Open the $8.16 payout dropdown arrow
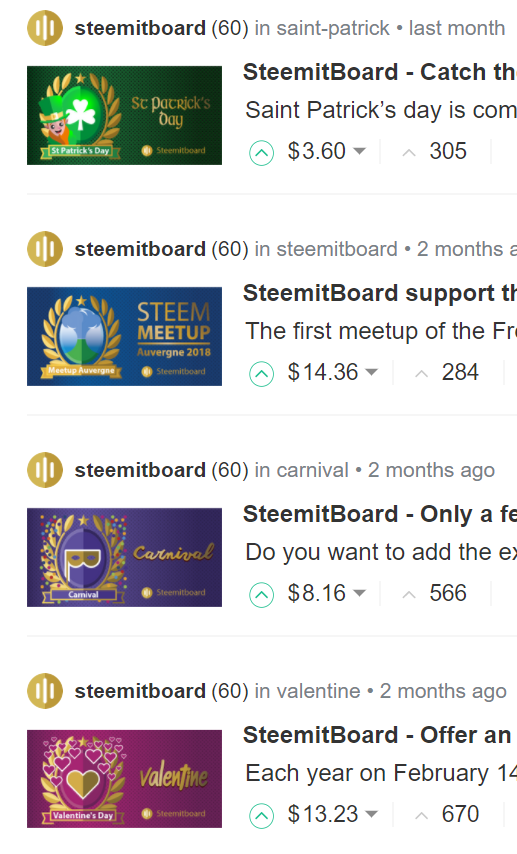This screenshot has width=517, height=854. click(360, 593)
